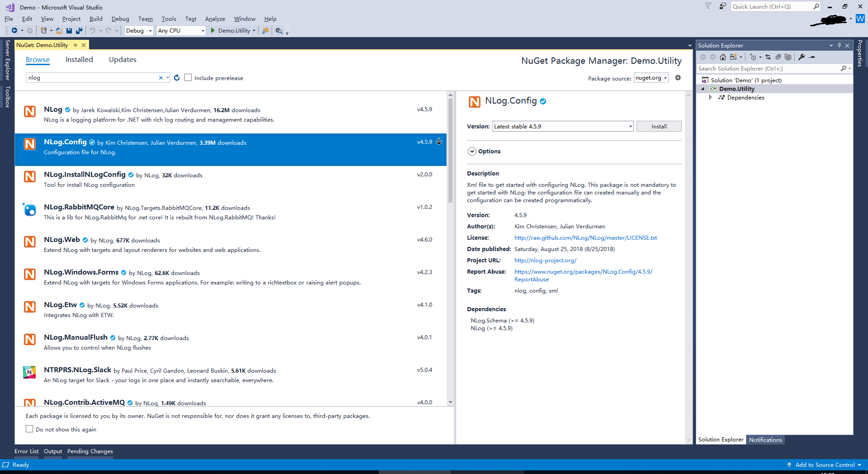Expand Dependencies node in Solution Explorer
868x474 pixels.
(x=711, y=97)
